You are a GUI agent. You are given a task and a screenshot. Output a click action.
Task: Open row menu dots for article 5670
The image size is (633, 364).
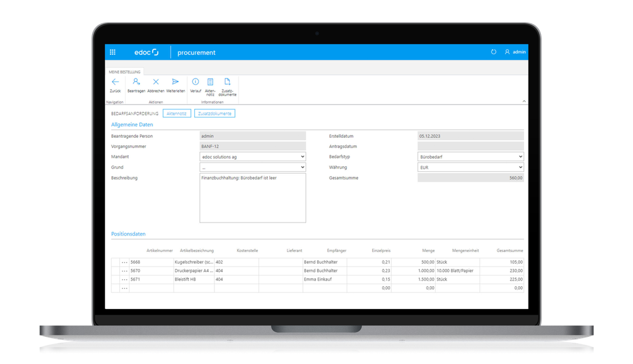click(124, 271)
